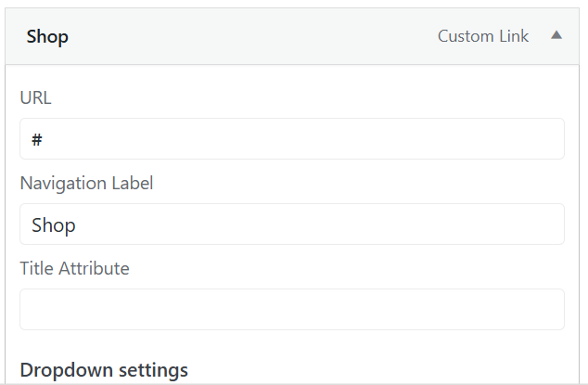Click the gray menu item header bar

click(292, 36)
